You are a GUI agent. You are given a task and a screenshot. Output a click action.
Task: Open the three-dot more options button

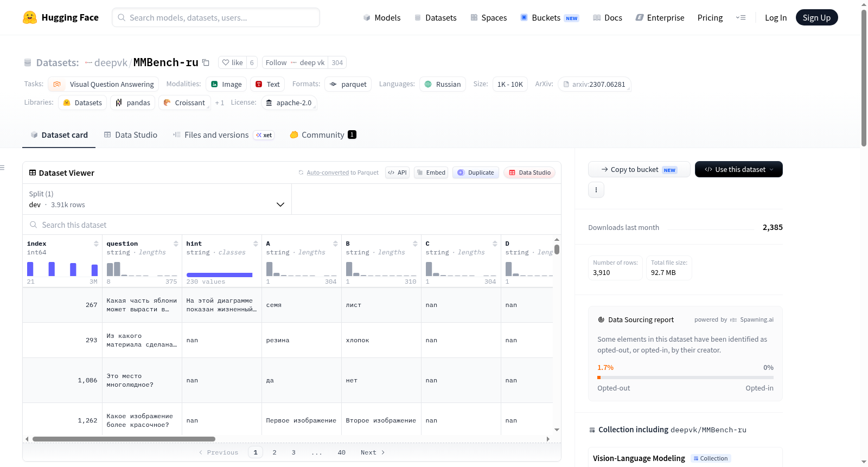click(x=596, y=190)
